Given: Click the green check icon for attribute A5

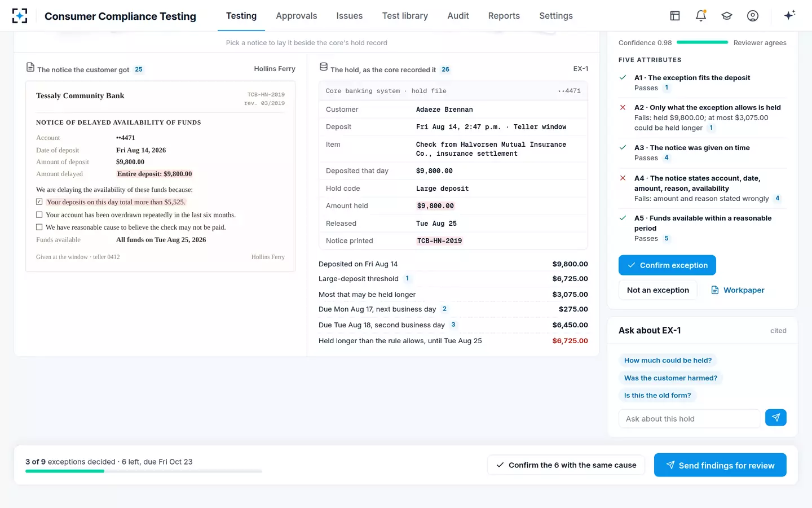Looking at the screenshot, I should tap(623, 218).
